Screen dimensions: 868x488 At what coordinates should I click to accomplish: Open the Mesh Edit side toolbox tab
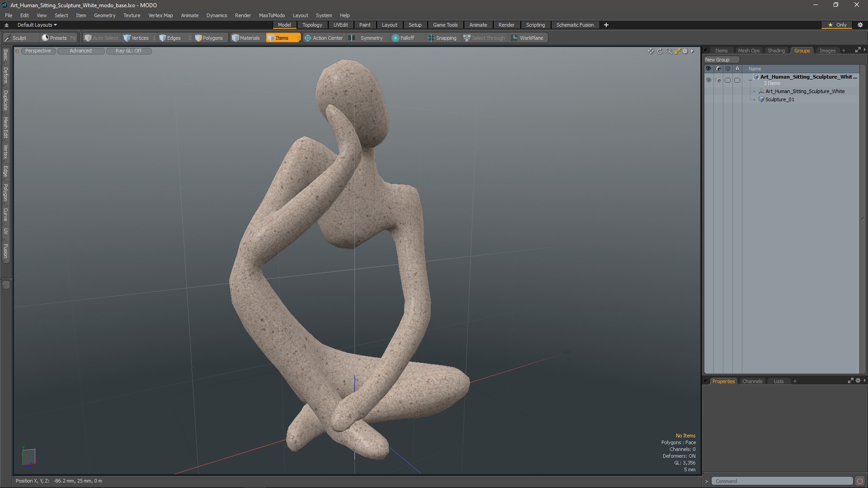[5, 128]
